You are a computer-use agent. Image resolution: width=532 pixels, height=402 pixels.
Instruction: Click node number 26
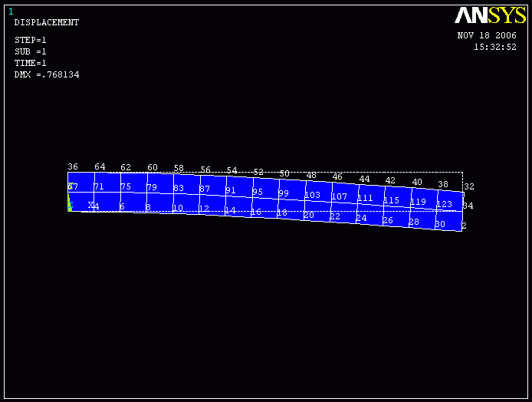coord(387,220)
